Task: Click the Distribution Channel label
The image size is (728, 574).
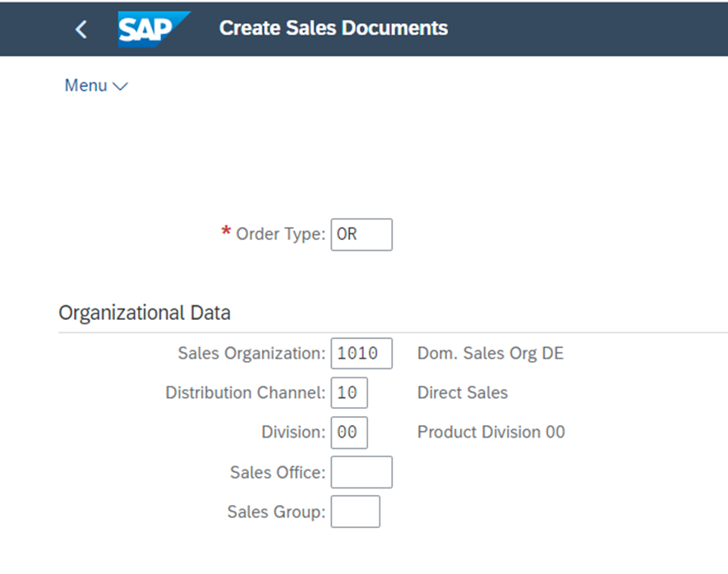Action: point(246,393)
